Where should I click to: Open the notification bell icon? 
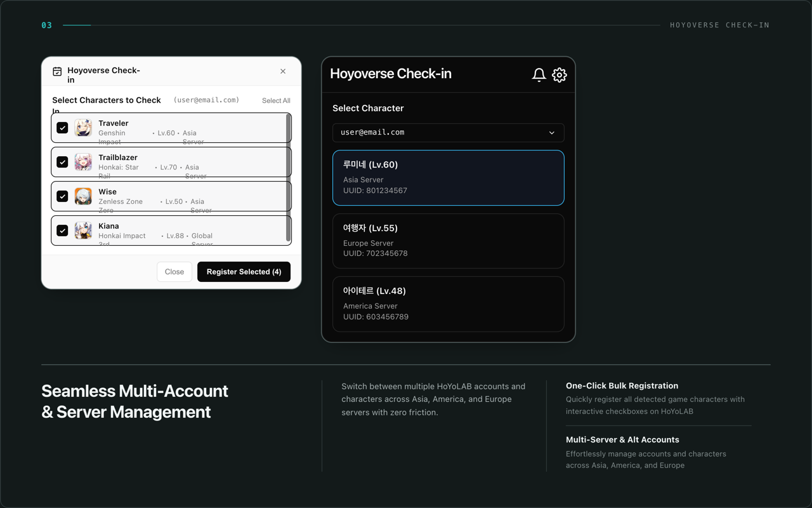[539, 75]
